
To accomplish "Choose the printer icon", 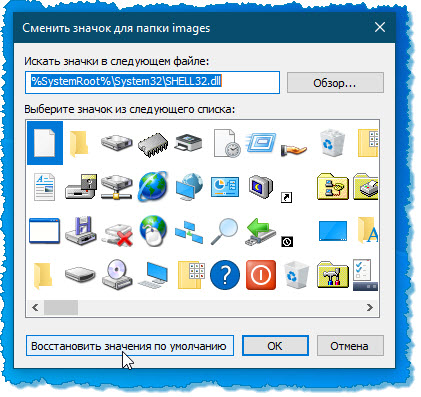I will [188, 143].
